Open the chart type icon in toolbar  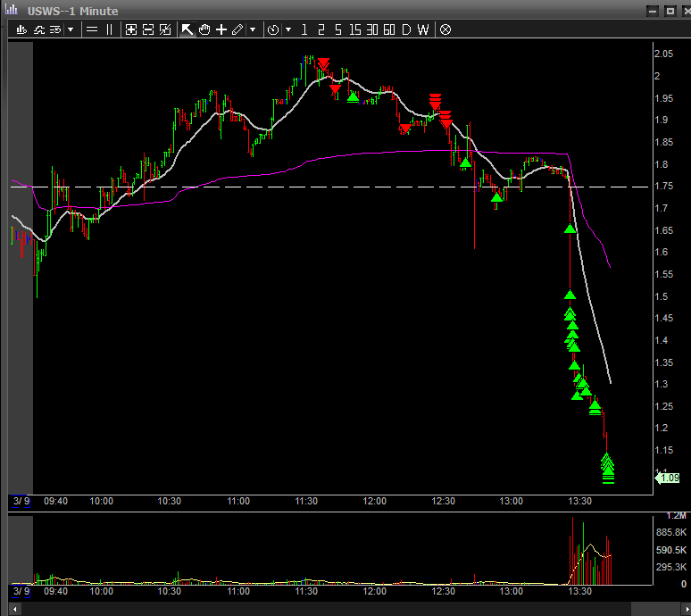pos(21,29)
